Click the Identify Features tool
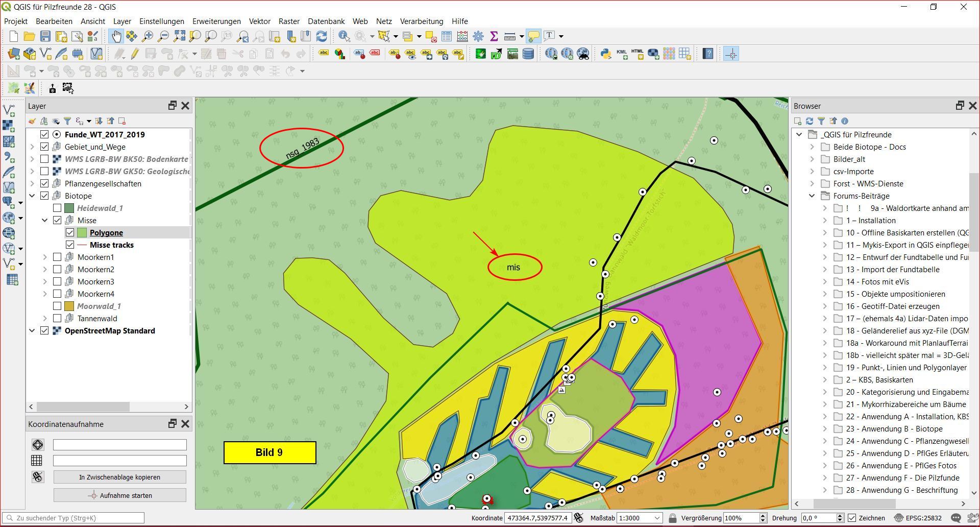 (344, 36)
